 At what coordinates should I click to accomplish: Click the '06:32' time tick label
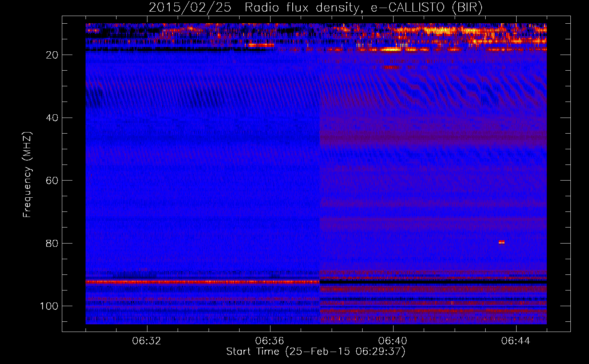147,341
